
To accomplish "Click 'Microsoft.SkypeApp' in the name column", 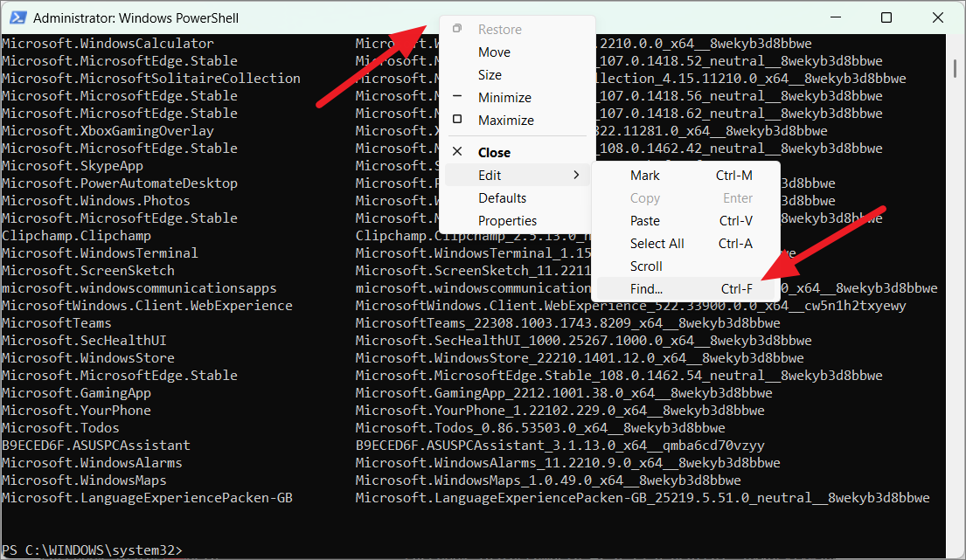I will (x=73, y=166).
